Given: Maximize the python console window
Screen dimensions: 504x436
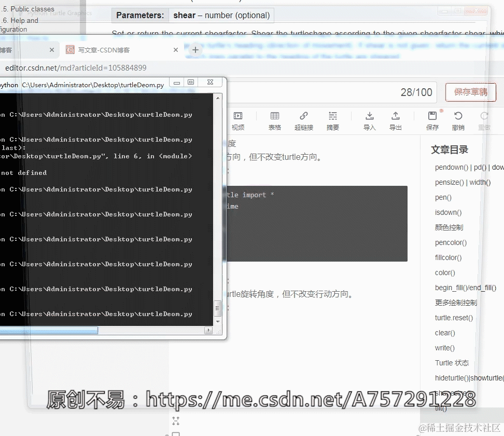Looking at the screenshot, I should point(191,83).
